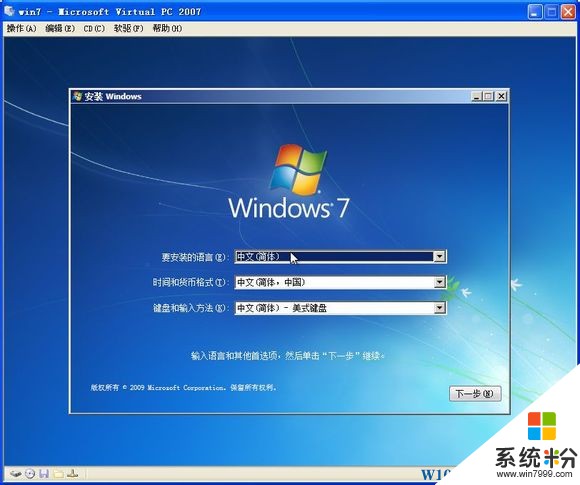
Task: Click the network adapter status icon
Action: pos(73,473)
